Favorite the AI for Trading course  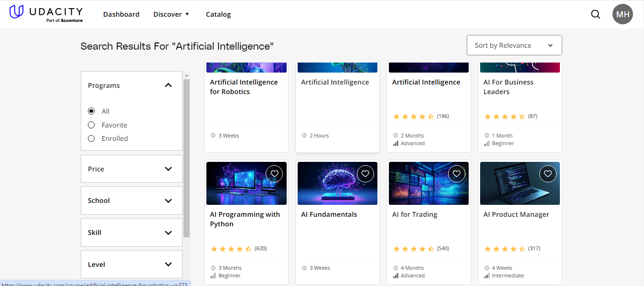[457, 173]
